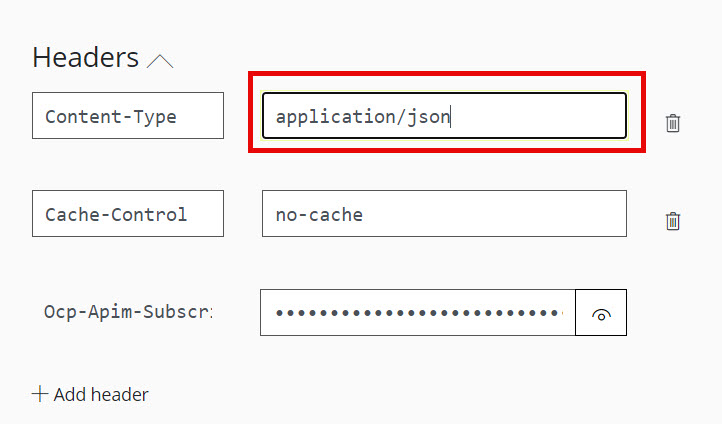Delete the Cache-Control header row
This screenshot has width=722, height=424.
pyautogui.click(x=673, y=221)
